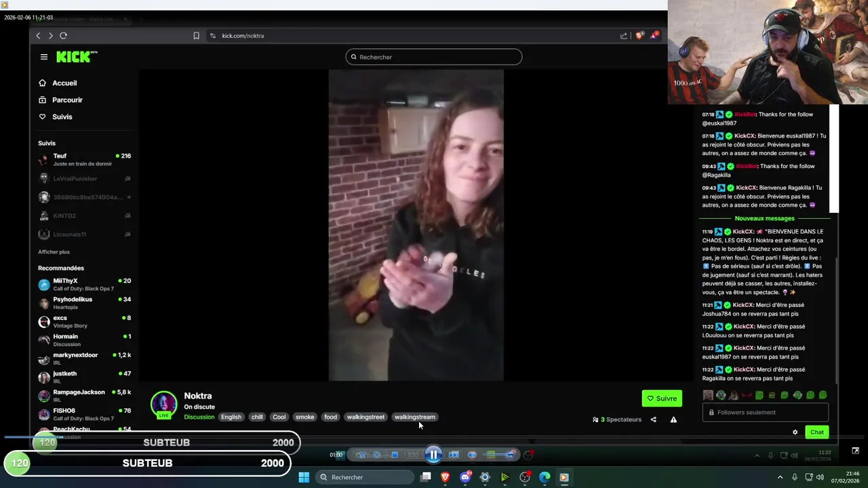
Task: Focus the Rechercher search box on Kick
Action: click(x=434, y=57)
